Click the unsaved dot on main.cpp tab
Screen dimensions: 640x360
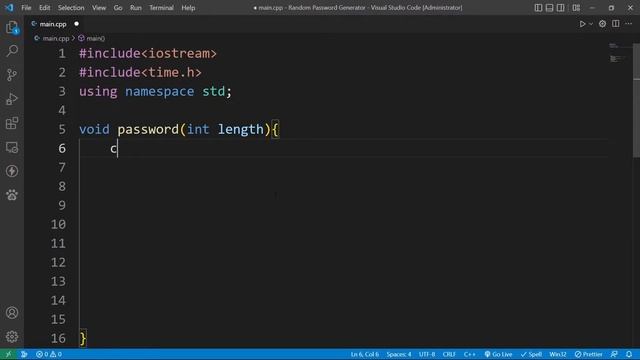point(76,24)
